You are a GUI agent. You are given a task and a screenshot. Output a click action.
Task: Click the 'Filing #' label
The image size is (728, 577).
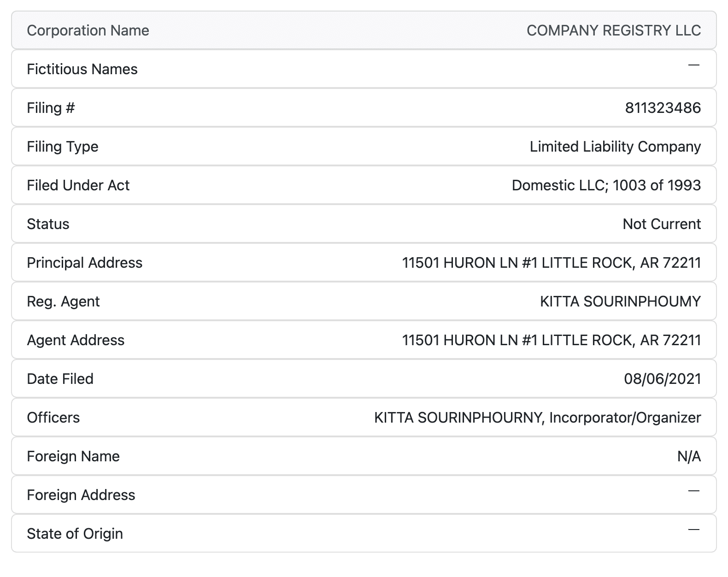pos(51,108)
